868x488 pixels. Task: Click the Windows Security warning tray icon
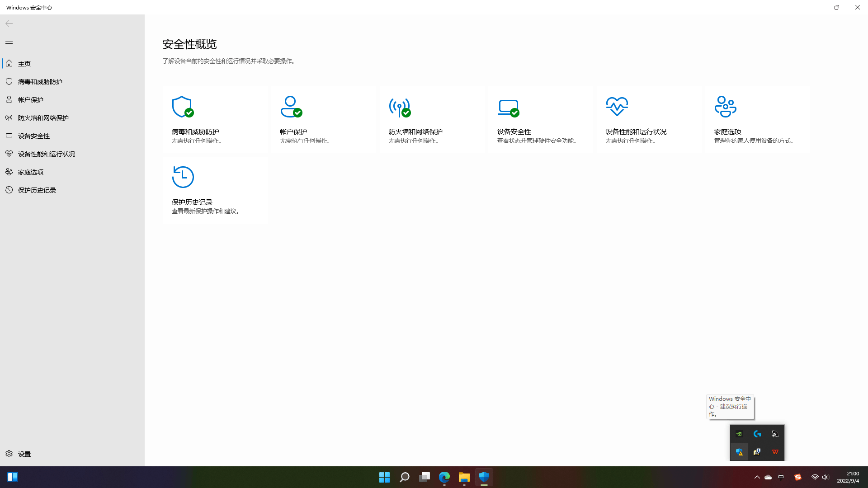(739, 452)
